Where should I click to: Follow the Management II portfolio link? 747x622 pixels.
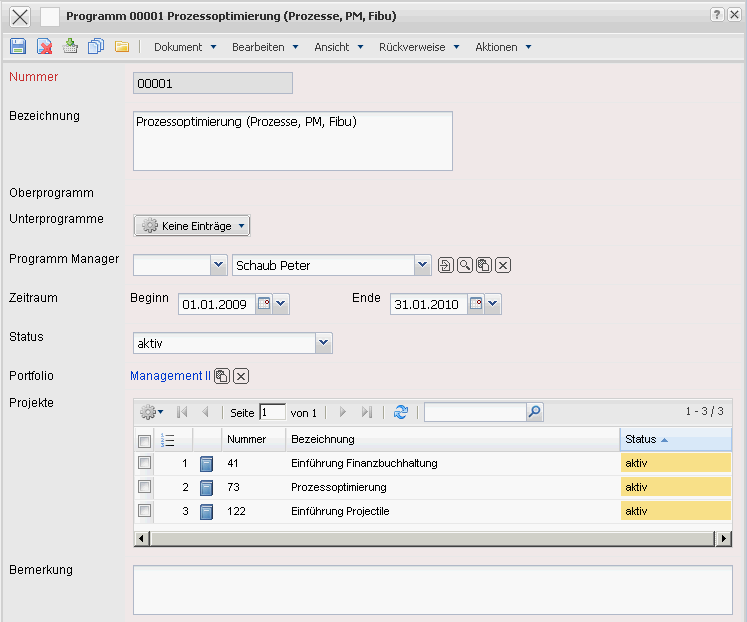tap(170, 376)
